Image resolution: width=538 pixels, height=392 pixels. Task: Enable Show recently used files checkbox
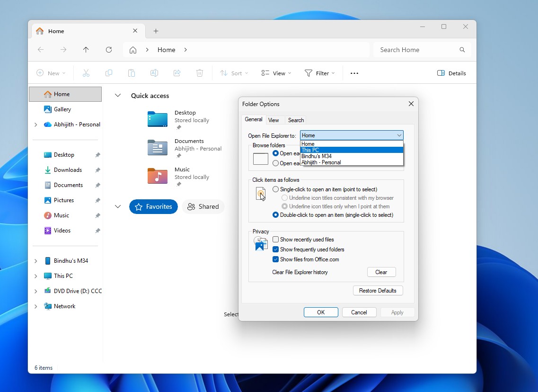coord(276,240)
